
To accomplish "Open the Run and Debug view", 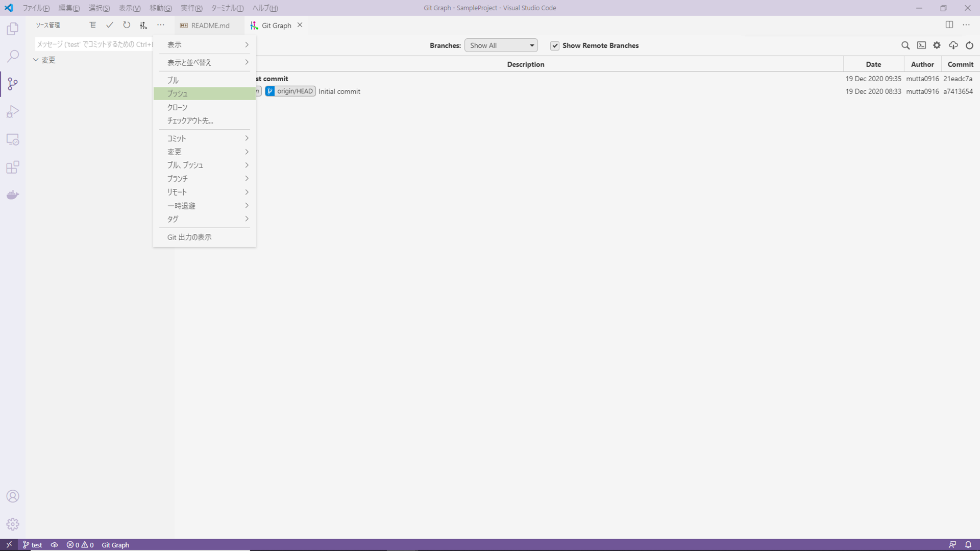I will [13, 111].
